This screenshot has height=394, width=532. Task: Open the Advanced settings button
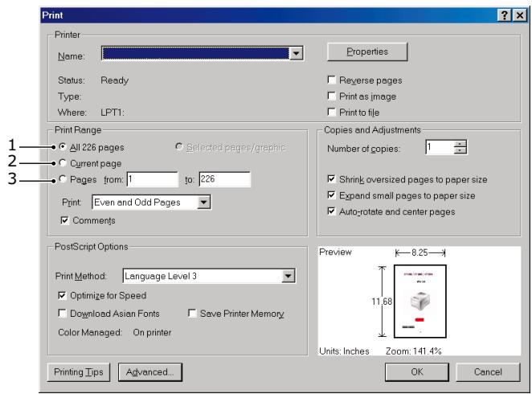click(150, 372)
